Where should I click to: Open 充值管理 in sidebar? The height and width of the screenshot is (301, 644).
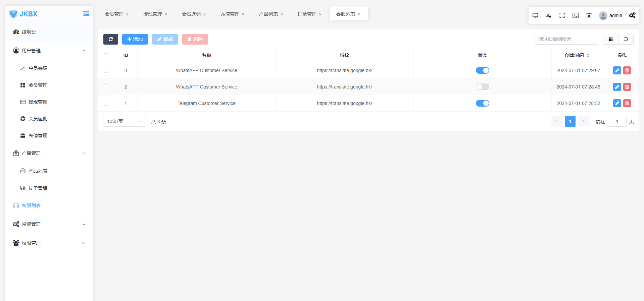[49, 135]
